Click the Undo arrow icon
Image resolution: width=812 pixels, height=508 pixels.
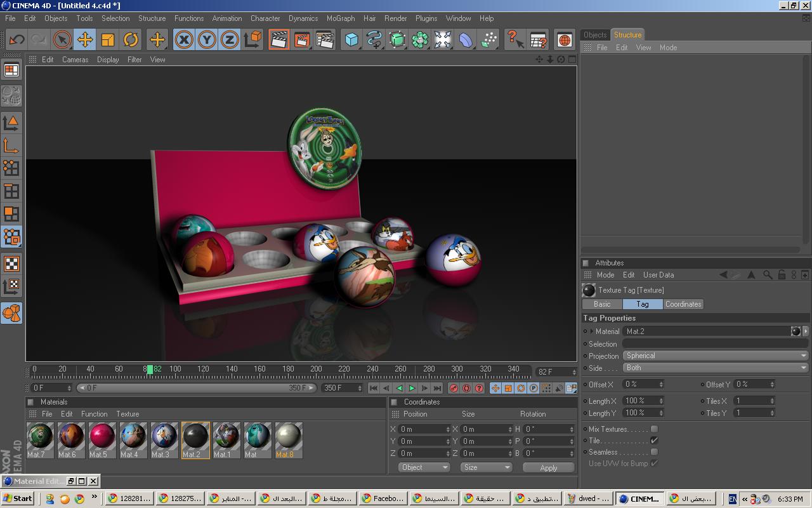pyautogui.click(x=16, y=40)
